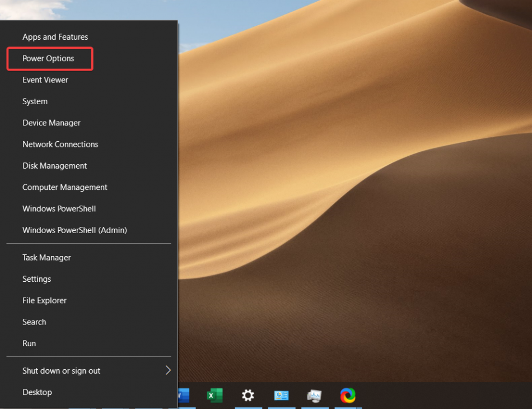
Task: Open the blue contact card taskbar app
Action: (281, 396)
